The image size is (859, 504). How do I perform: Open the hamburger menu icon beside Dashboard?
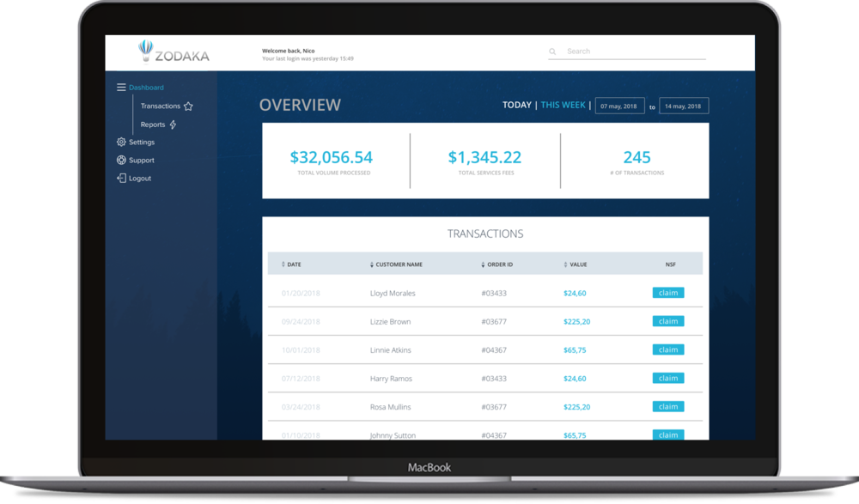point(121,87)
